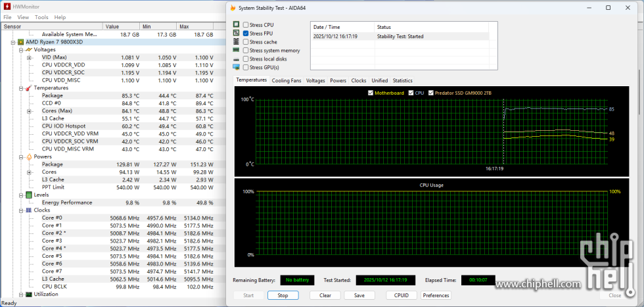Click the Temperatures thermometer icon in HWMonitor

click(x=28, y=88)
